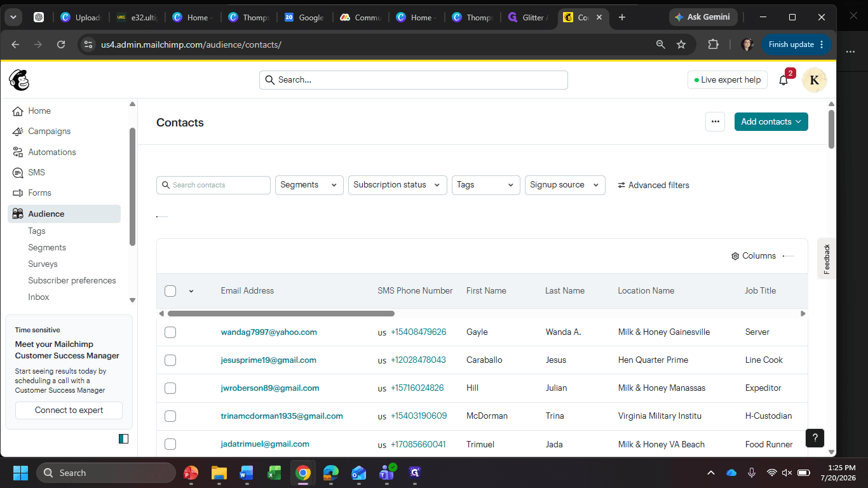Open the Tags filter dropdown
The height and width of the screenshot is (488, 868).
[x=486, y=185]
